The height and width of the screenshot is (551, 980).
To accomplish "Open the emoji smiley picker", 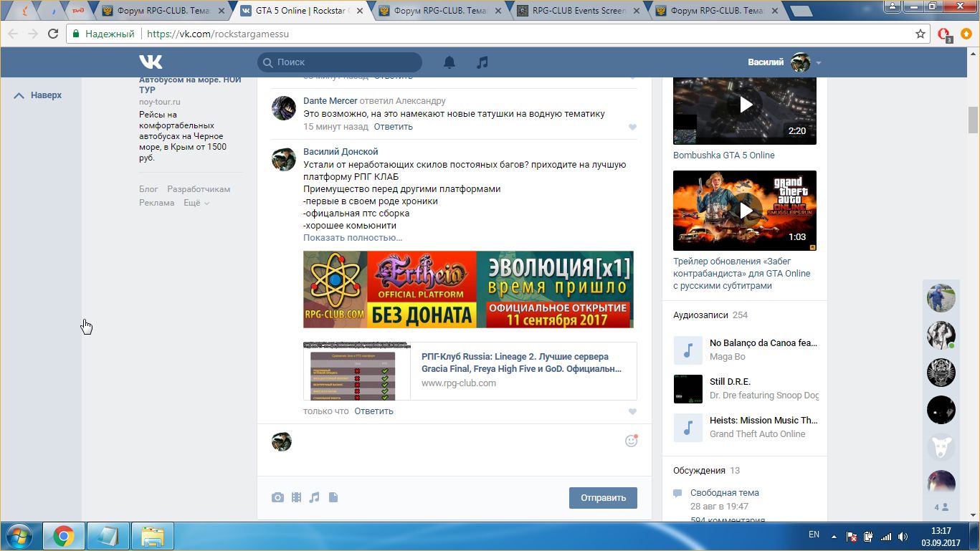I will tap(631, 441).
